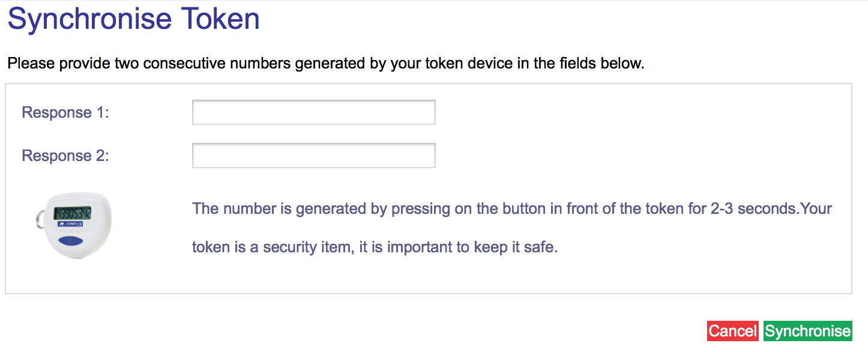Focus the Response 2 input field
Screen dimensions: 868x352
pyautogui.click(x=313, y=156)
